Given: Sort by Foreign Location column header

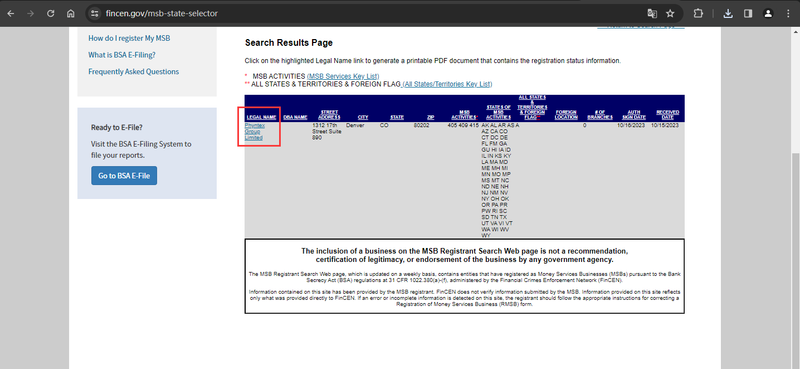Looking at the screenshot, I should (566, 115).
